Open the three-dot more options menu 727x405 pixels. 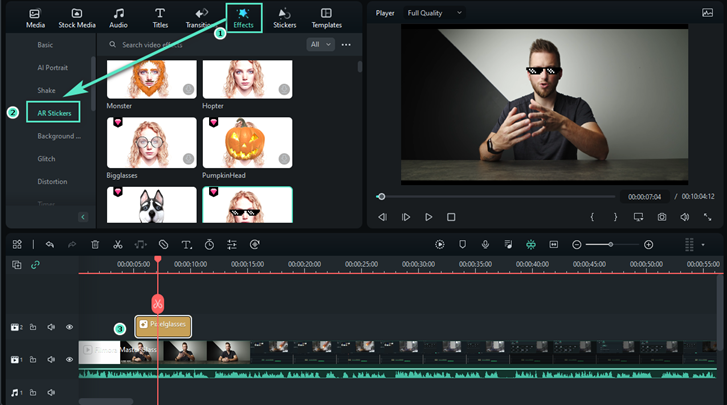pyautogui.click(x=346, y=44)
